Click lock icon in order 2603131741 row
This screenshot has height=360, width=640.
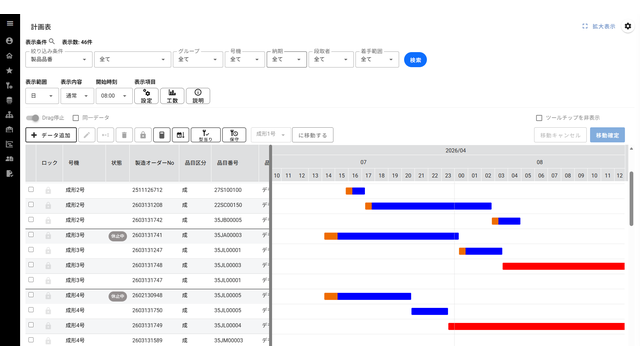(x=48, y=236)
